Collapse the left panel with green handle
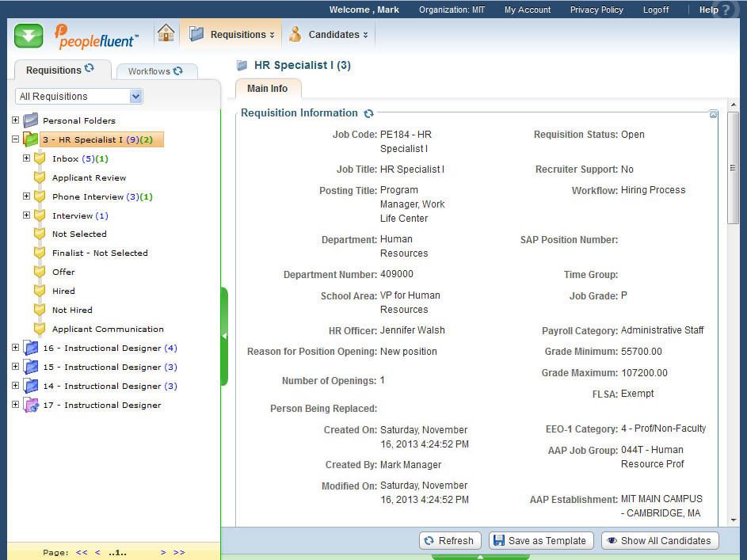 [x=224, y=336]
